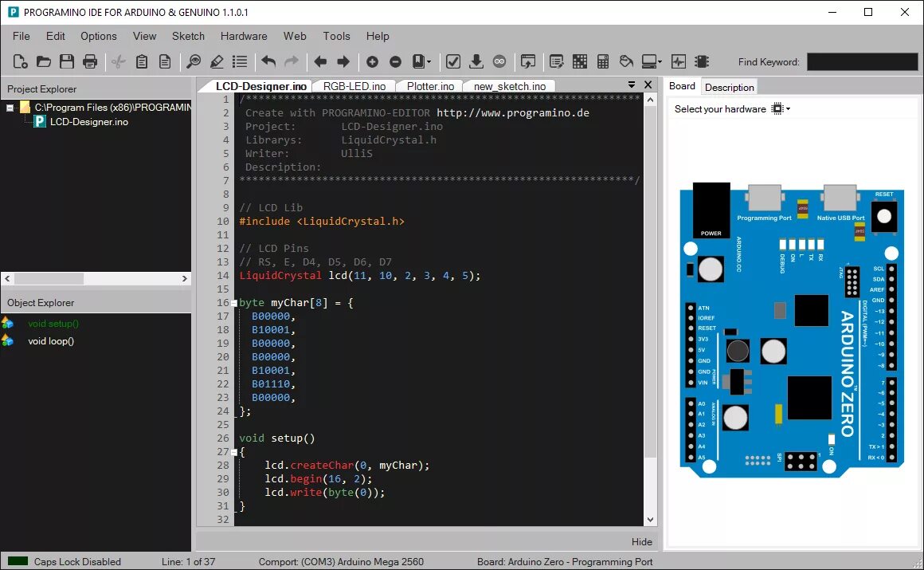Image resolution: width=924 pixels, height=570 pixels.
Task: Verify the sketch with the checkmark icon
Action: point(452,61)
